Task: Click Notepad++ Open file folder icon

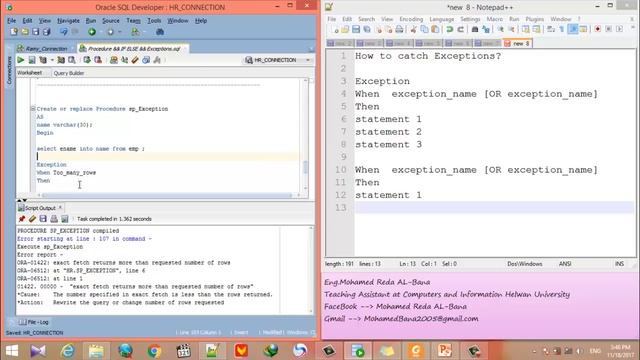Action: click(x=345, y=29)
